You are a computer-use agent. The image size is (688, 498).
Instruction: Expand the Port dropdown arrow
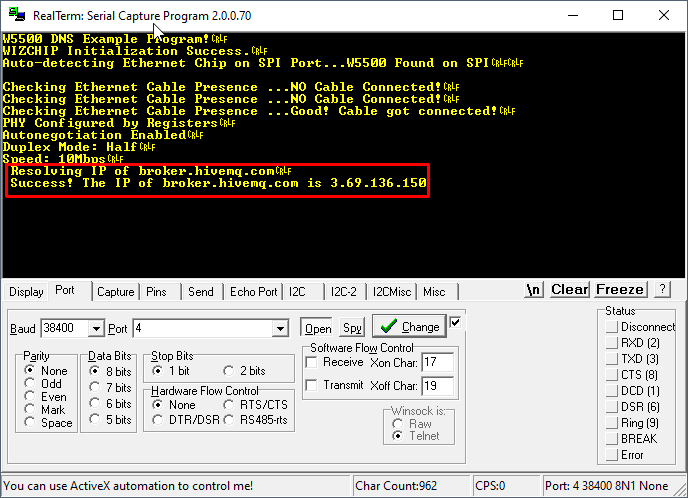[280, 328]
